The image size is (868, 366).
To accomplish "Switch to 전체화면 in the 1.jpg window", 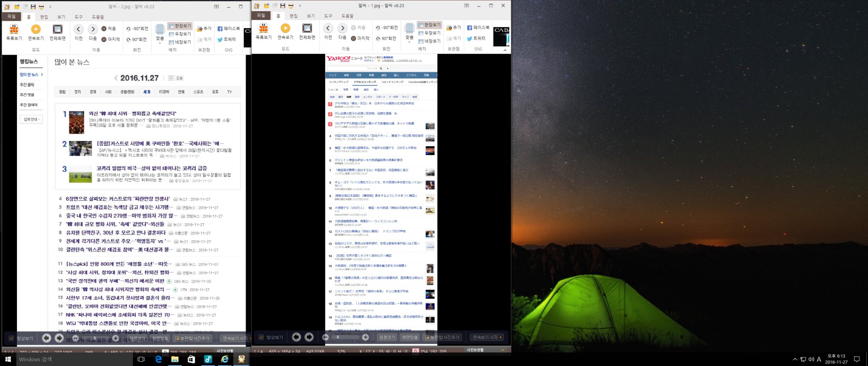I will 307,32.
